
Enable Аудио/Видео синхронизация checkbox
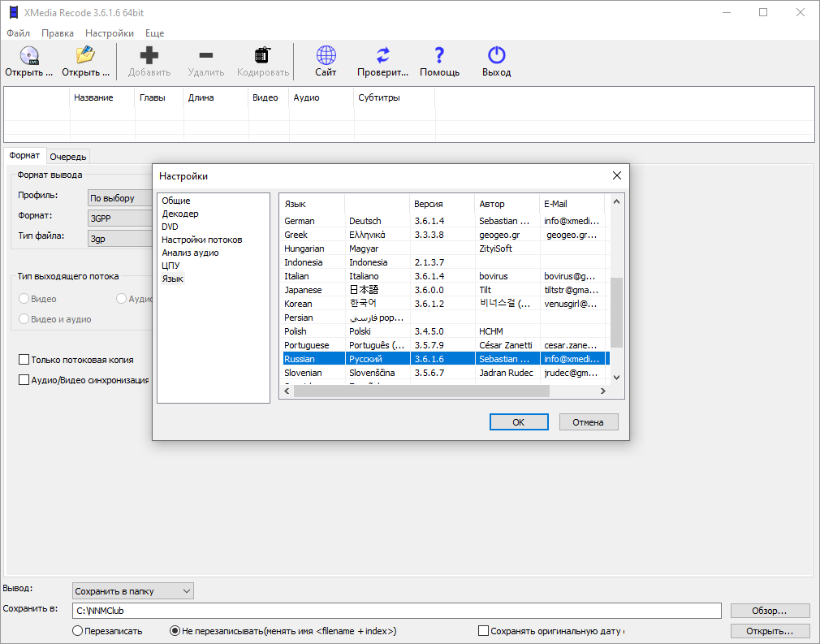point(24,380)
